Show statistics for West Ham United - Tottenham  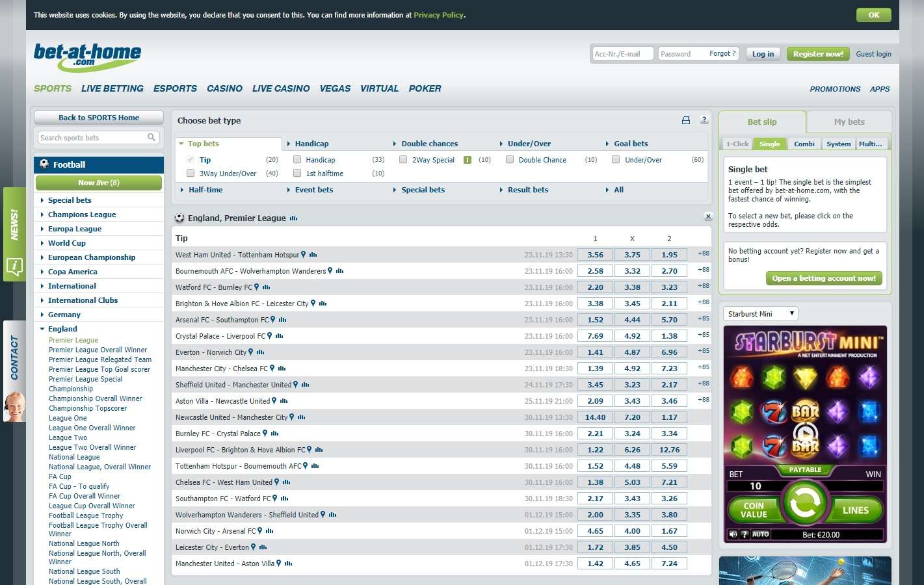click(313, 255)
